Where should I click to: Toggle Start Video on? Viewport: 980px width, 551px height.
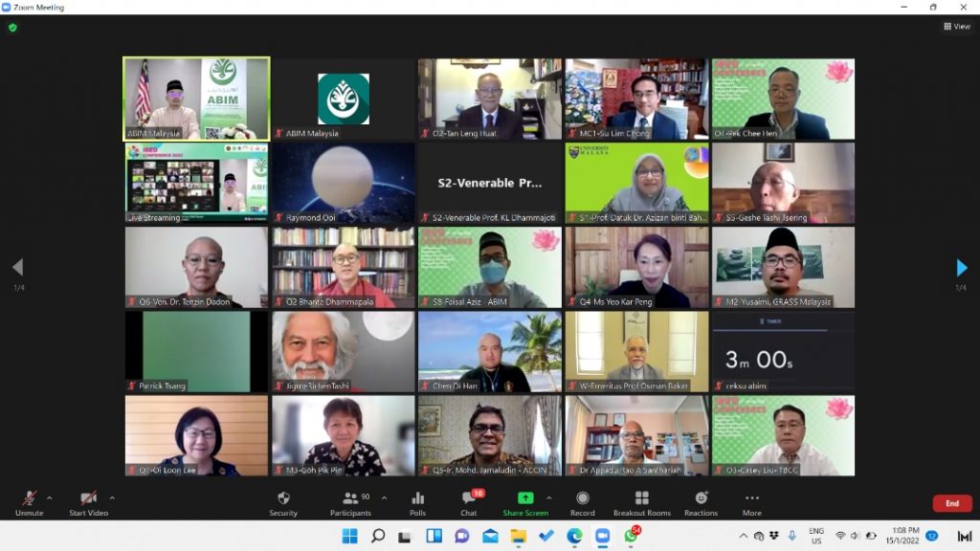[88, 503]
